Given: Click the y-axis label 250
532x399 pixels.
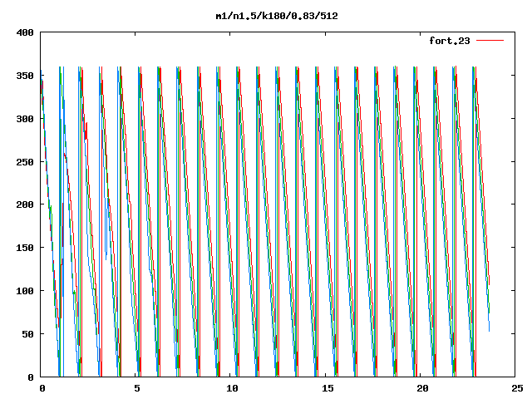Looking at the screenshot, I should (x=25, y=162).
